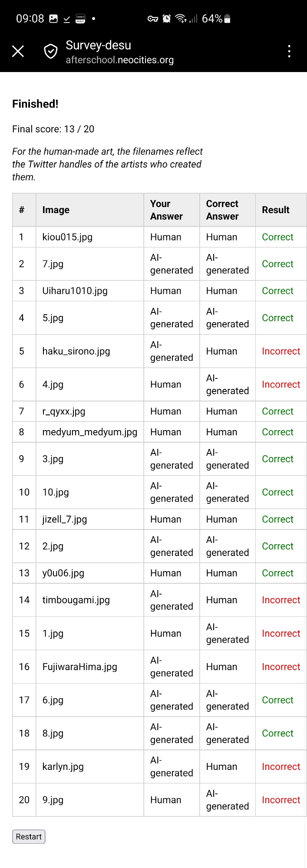Tap the gallery notification icon
Screen dimensions: 307x868
coord(53,19)
